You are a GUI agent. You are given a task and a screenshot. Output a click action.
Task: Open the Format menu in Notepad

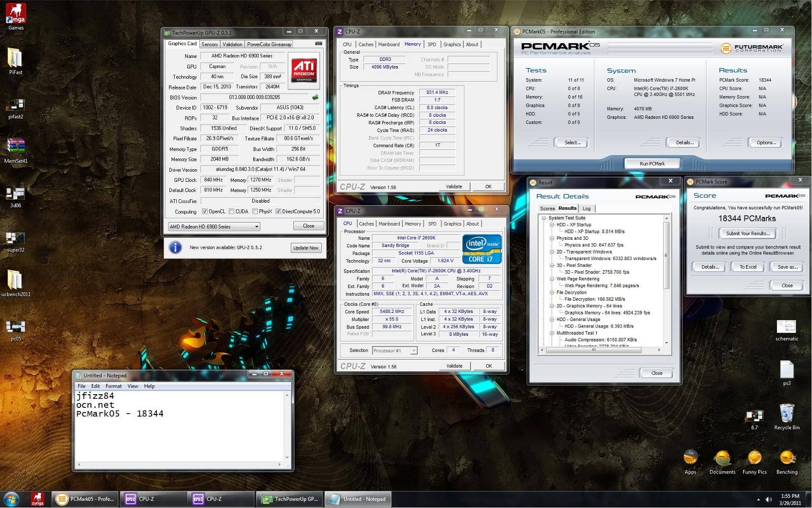114,386
